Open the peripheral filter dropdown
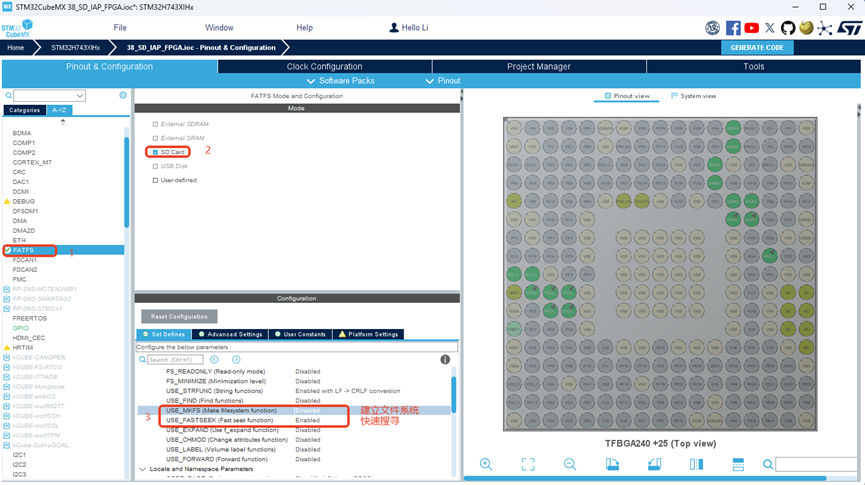The image size is (865, 485). click(80, 96)
